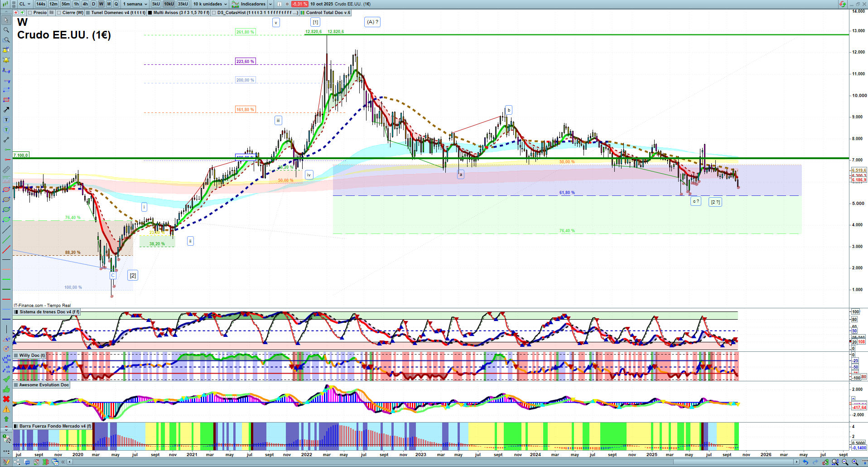The width and height of the screenshot is (868, 467).
Task: Click the green checkmark tool
Action: click(x=6, y=379)
